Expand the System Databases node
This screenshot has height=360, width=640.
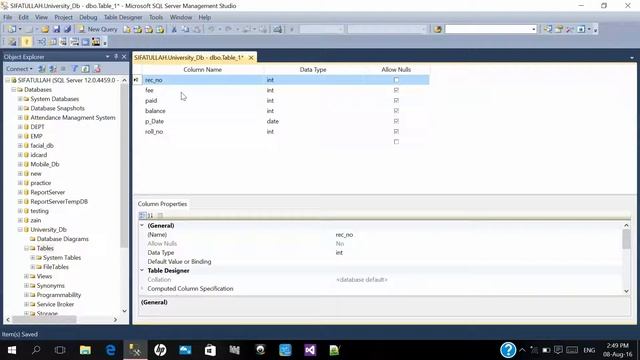[x=20, y=99]
